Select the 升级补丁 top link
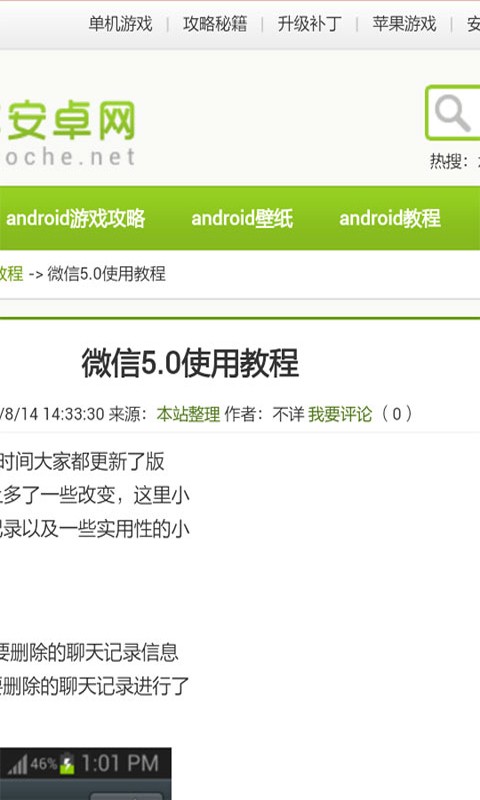This screenshot has width=480, height=800. [310, 23]
